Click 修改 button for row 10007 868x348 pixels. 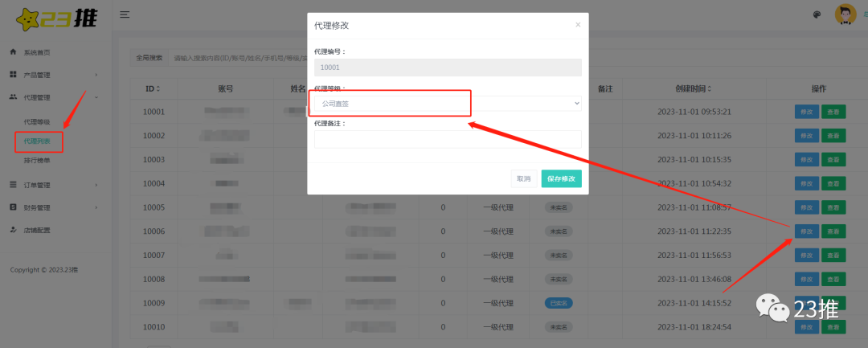[807, 255]
